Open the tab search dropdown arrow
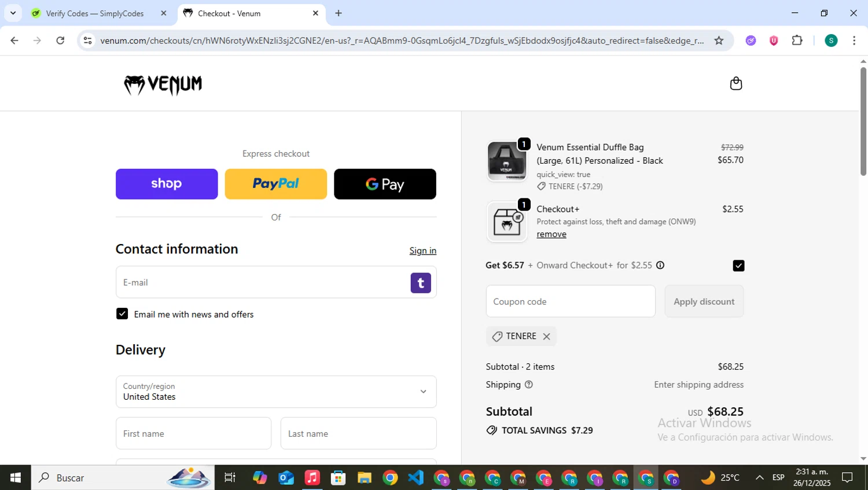The width and height of the screenshot is (868, 490). click(13, 13)
